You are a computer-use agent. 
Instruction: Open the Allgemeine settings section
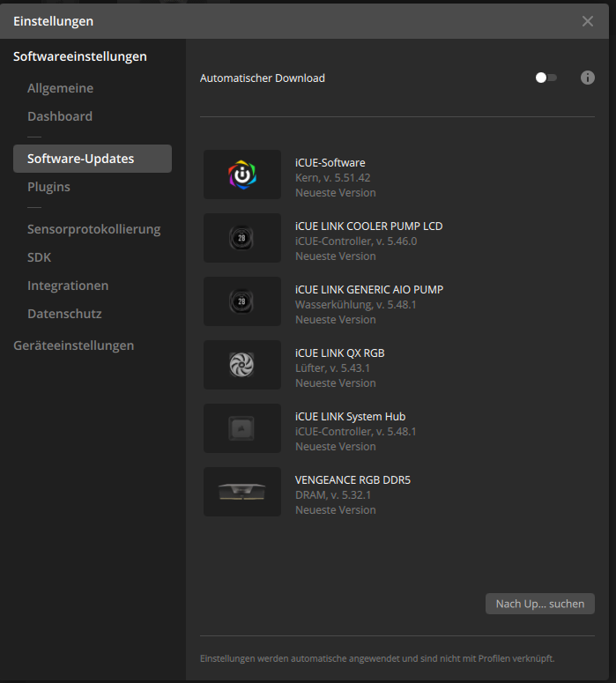click(x=60, y=88)
